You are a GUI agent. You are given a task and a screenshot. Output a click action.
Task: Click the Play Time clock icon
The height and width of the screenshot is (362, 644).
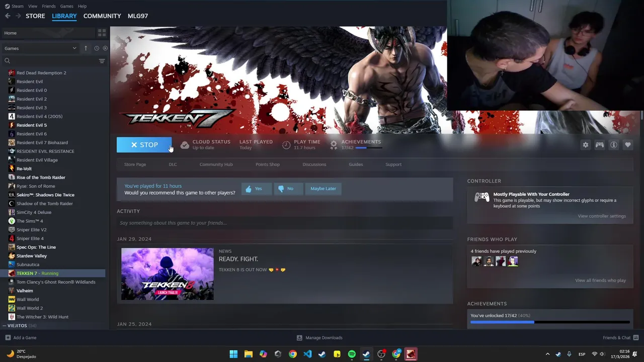[x=286, y=145]
